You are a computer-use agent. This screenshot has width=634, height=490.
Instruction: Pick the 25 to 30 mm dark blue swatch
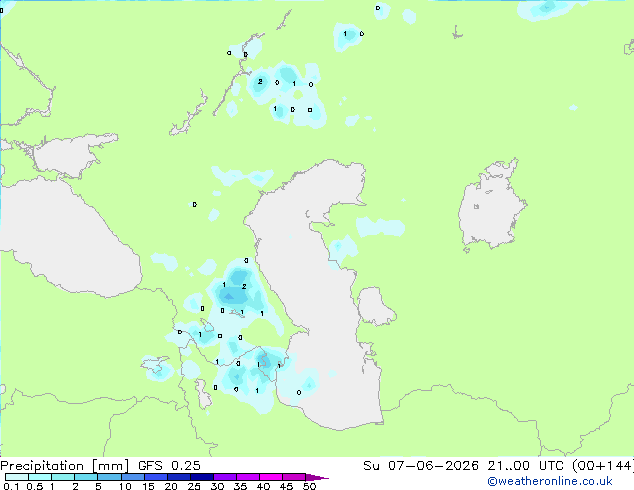[201, 477]
